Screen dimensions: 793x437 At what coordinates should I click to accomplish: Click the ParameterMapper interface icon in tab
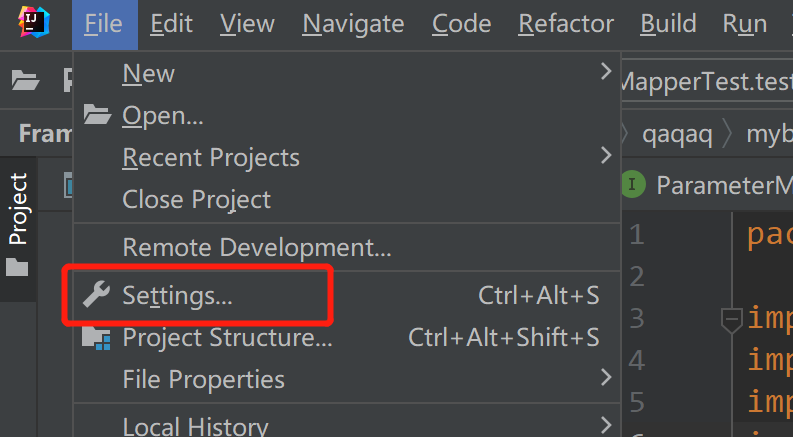(x=632, y=185)
